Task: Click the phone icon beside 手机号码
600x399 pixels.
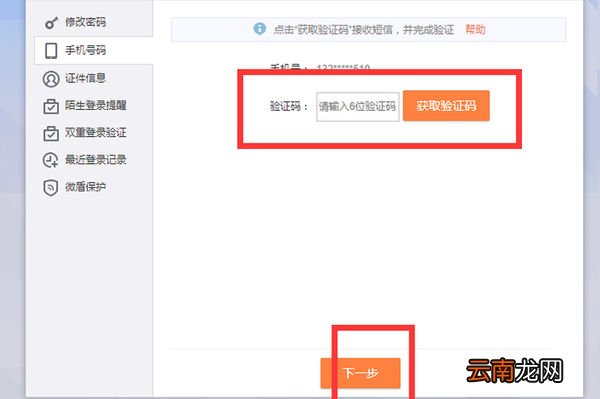Action: coord(51,50)
